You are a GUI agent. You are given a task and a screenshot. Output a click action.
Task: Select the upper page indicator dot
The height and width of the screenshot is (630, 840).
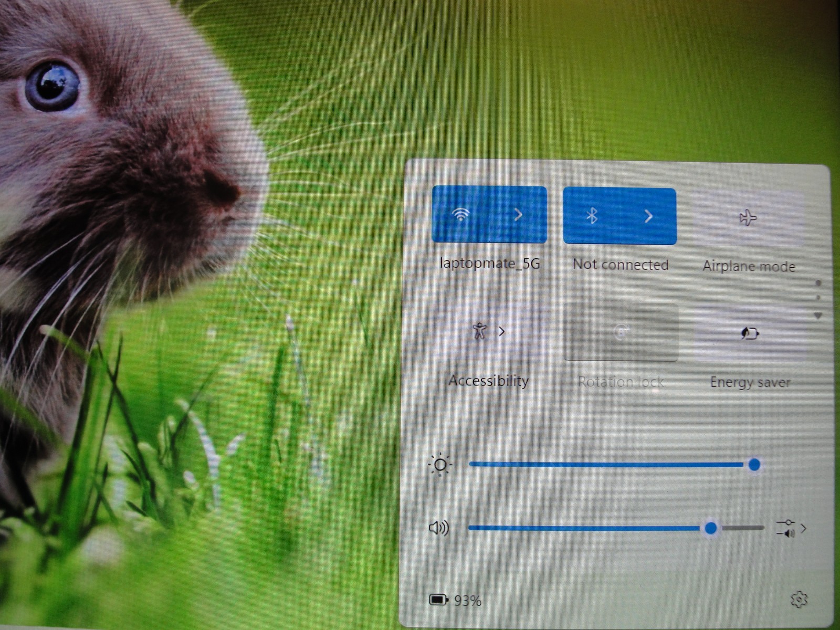pos(818,283)
